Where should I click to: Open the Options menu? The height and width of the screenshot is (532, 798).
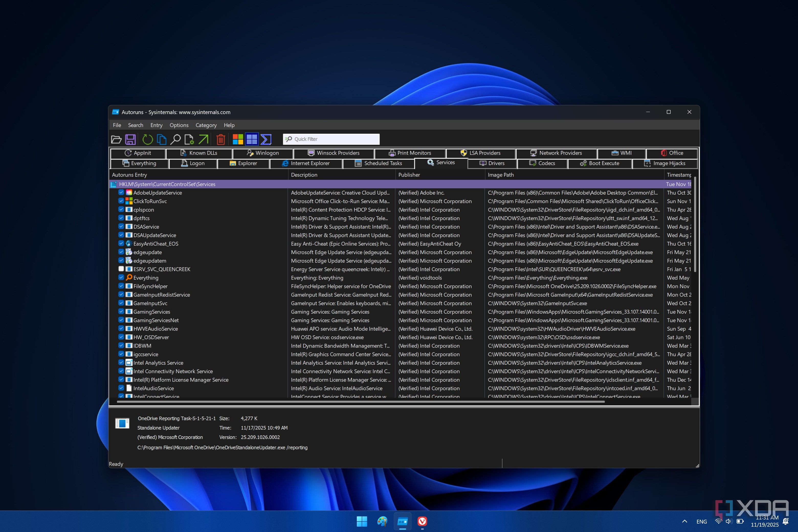(179, 125)
